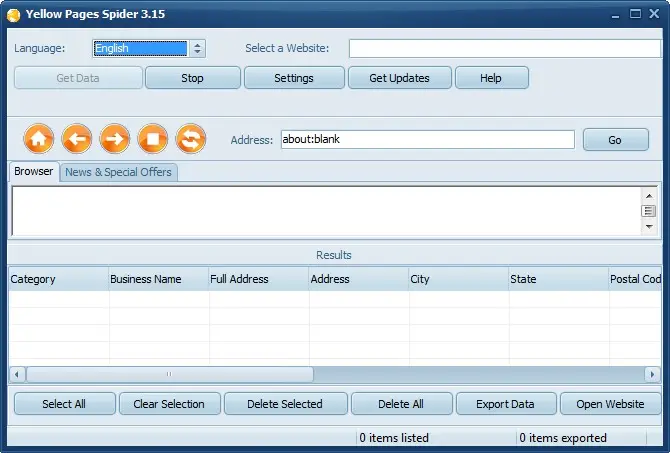The width and height of the screenshot is (670, 453).
Task: Click Clear Selection
Action: (x=170, y=404)
